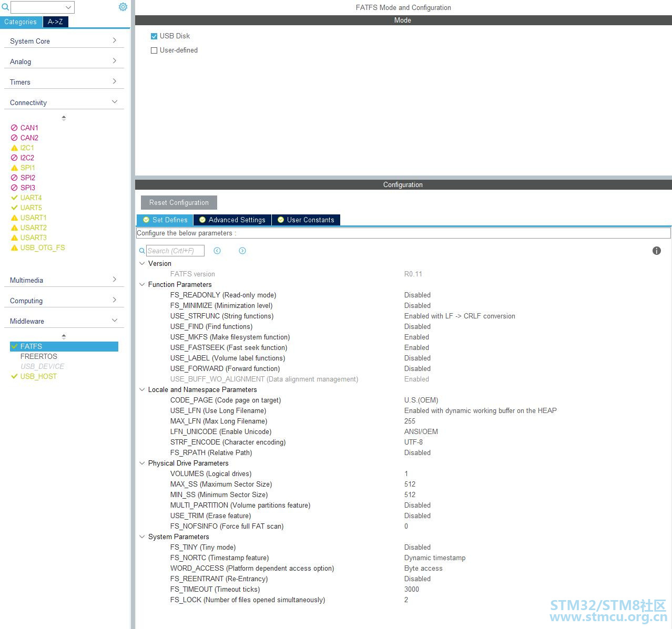Switch to the A->Z tab

55,22
